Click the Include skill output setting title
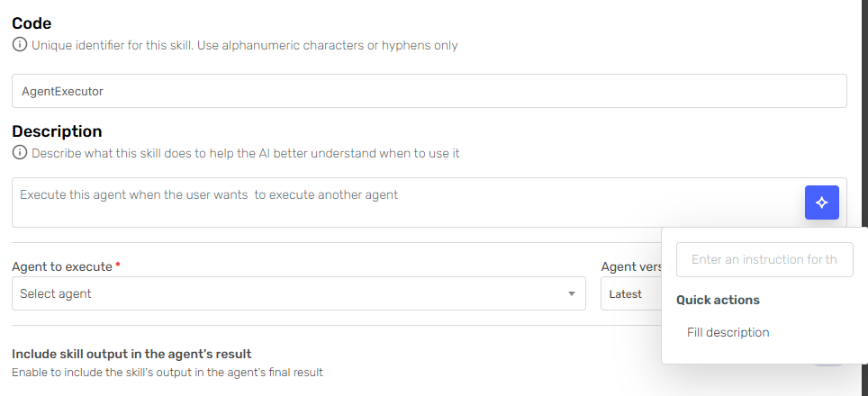Screen dimensions: 868x396 (x=131, y=354)
